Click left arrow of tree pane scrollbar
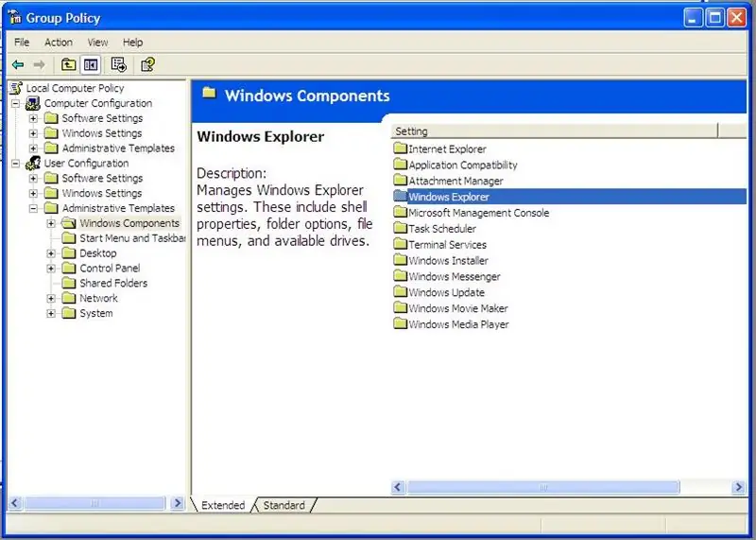 pyautogui.click(x=15, y=503)
